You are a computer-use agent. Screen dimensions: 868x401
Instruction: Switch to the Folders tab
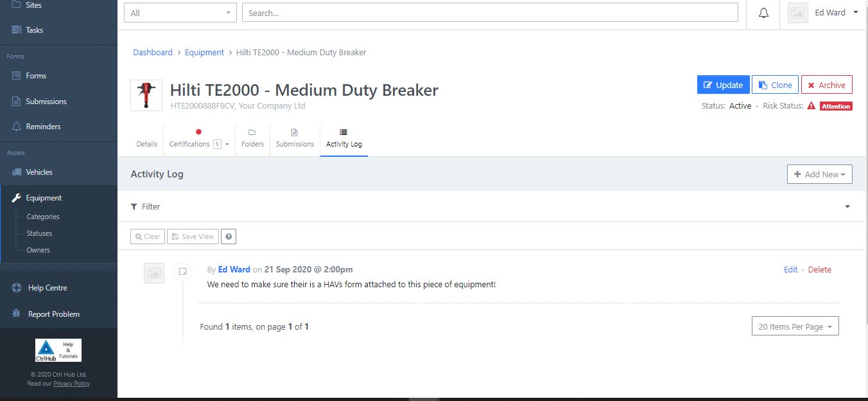pos(252,139)
